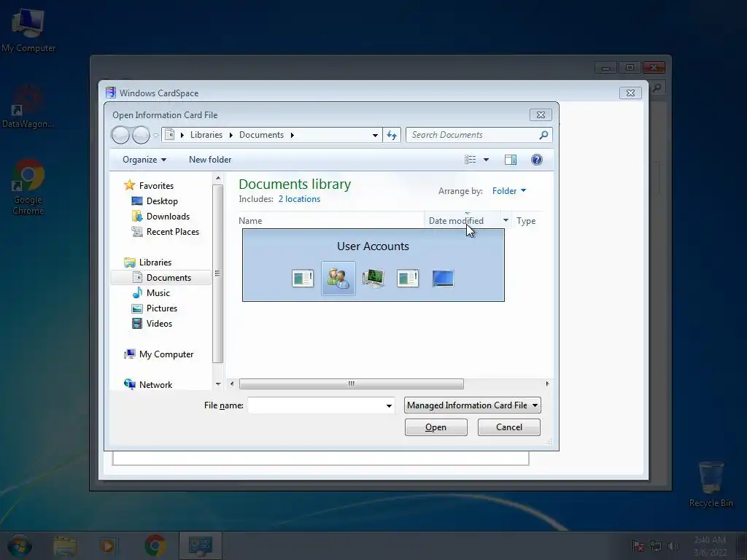Image resolution: width=747 pixels, height=560 pixels.
Task: Sort by the Date modified column
Action: tap(456, 220)
